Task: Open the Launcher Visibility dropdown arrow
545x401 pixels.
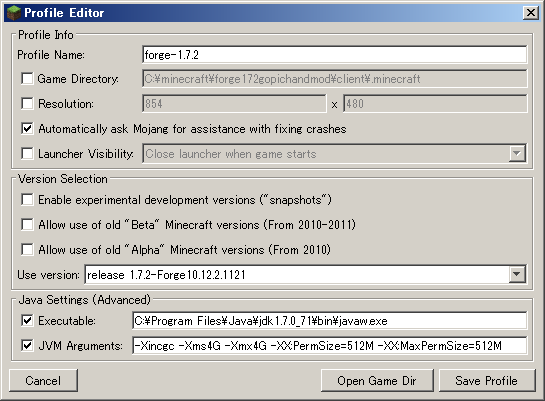Action: coord(517,153)
